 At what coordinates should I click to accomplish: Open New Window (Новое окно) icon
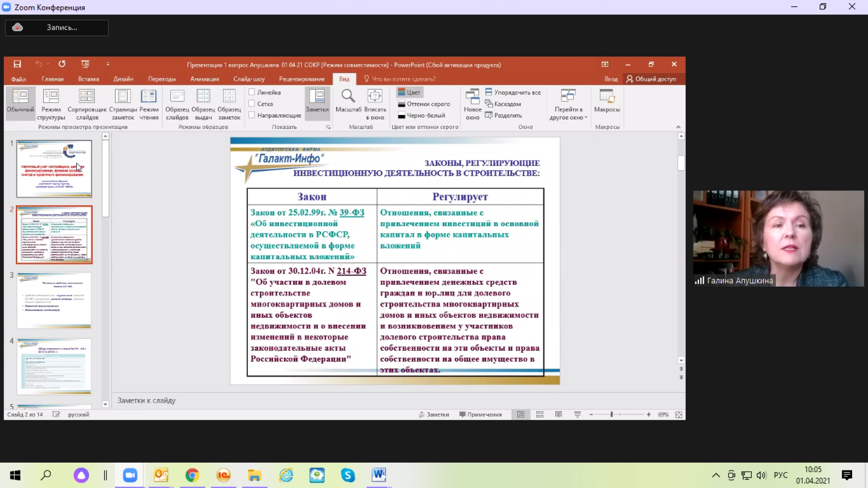click(472, 97)
